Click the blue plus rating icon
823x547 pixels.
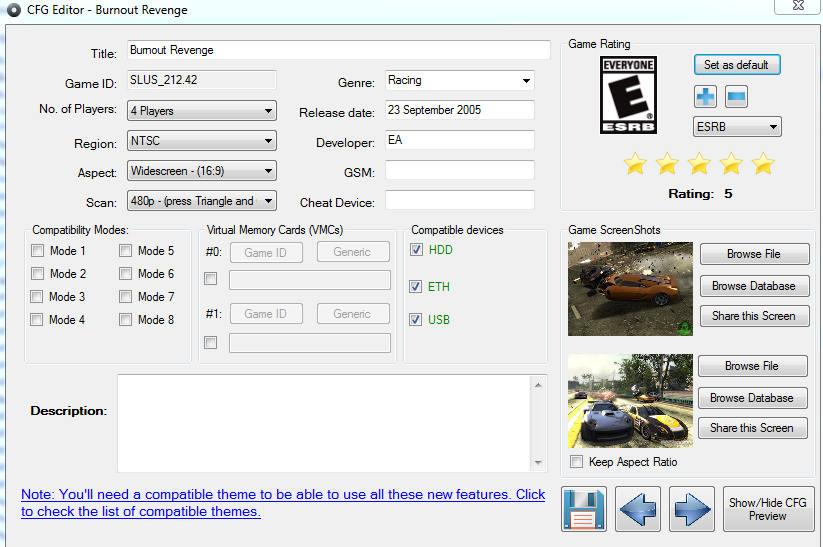coord(705,97)
